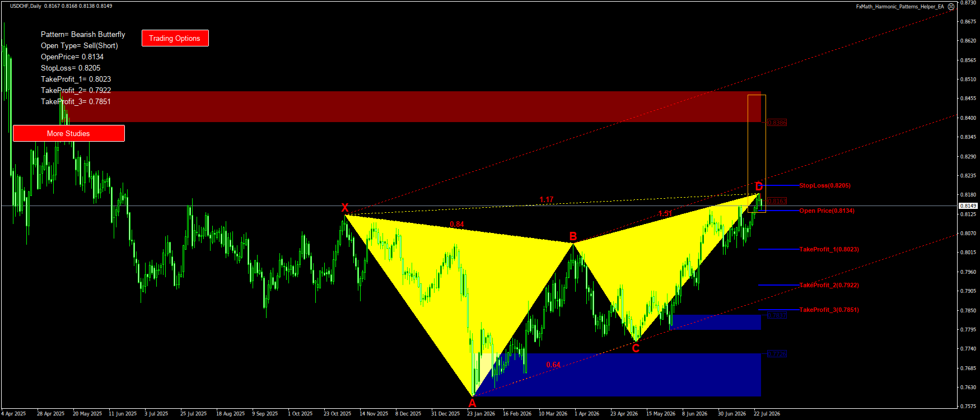This screenshot has width=980, height=420.
Task: Click the 0.8730 price axis label
Action: (968, 3)
